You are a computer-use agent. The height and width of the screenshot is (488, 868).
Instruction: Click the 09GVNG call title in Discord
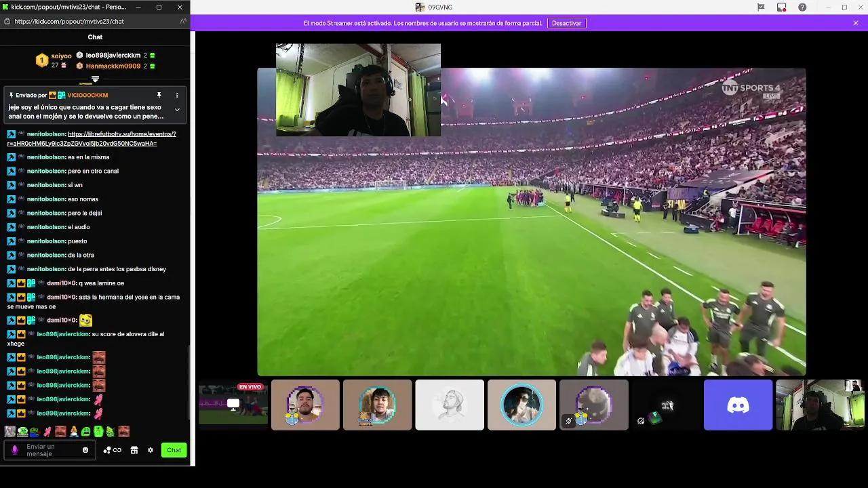click(x=440, y=7)
